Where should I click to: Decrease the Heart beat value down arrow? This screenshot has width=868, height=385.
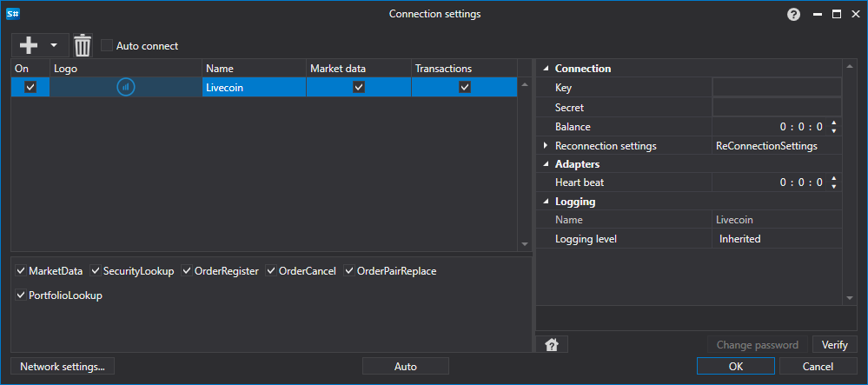(x=833, y=186)
